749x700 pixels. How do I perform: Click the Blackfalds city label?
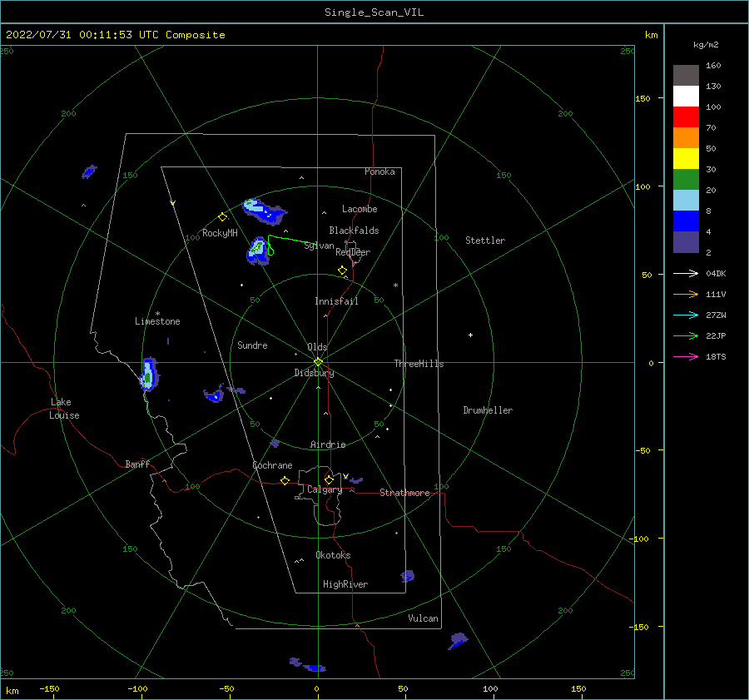click(354, 231)
